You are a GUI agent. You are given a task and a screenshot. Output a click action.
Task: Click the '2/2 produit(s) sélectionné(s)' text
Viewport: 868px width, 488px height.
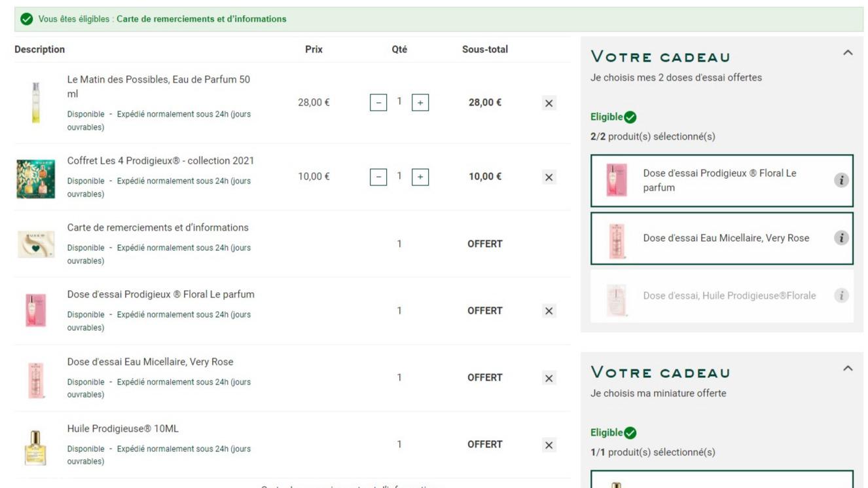(x=653, y=137)
